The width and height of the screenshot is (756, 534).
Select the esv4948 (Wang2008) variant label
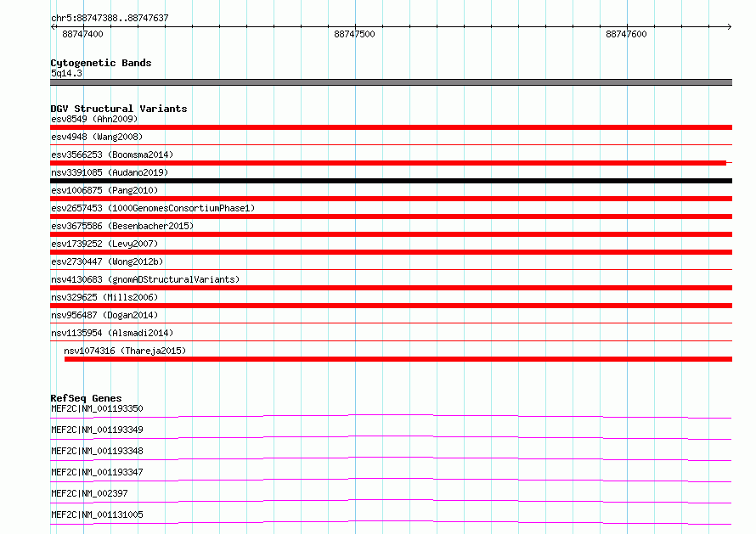click(x=97, y=137)
